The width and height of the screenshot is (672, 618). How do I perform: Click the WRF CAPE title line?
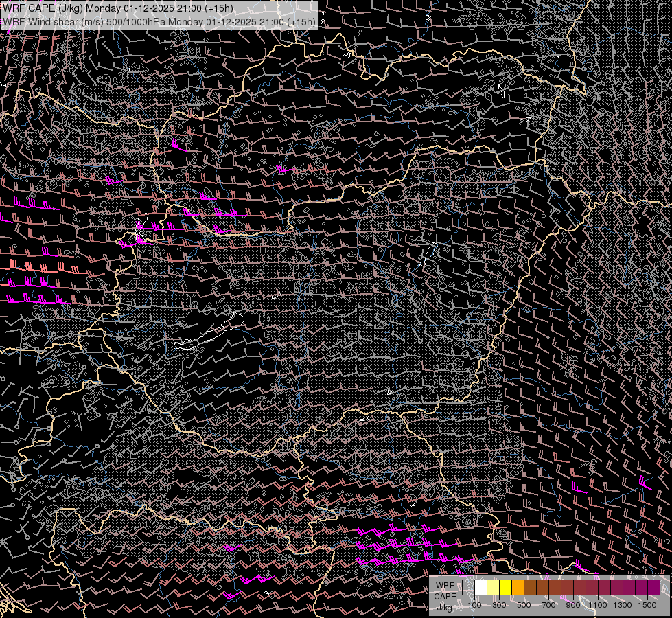click(x=117, y=8)
